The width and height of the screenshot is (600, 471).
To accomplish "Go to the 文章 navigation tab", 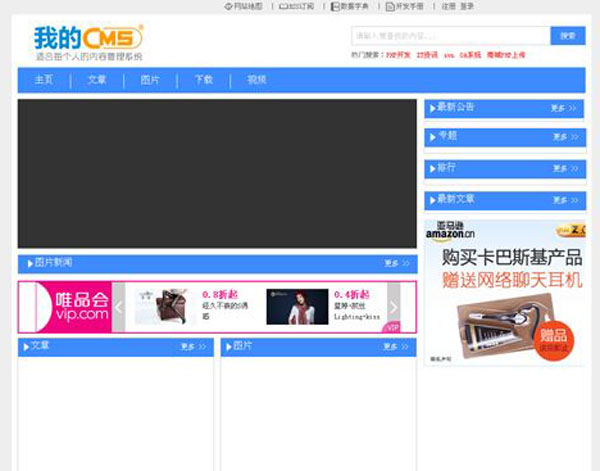I will click(96, 80).
